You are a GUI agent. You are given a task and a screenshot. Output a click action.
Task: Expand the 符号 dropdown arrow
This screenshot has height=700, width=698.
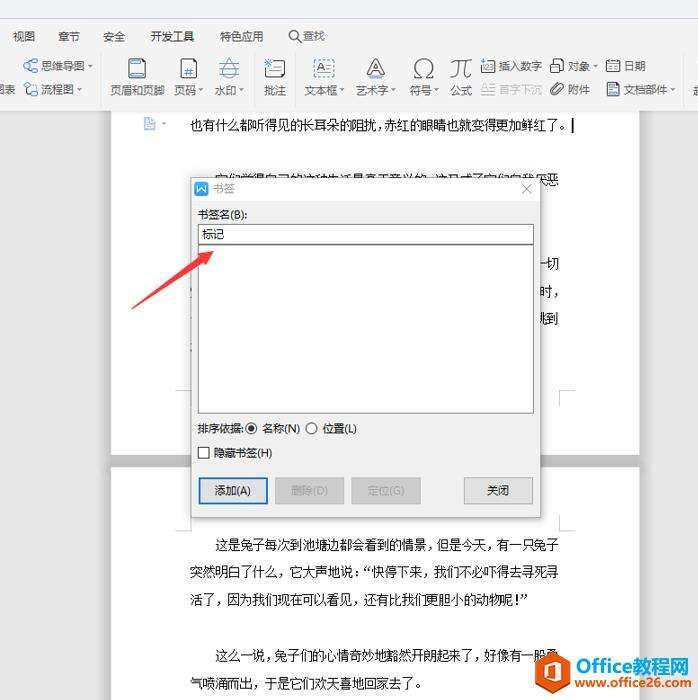point(436,90)
